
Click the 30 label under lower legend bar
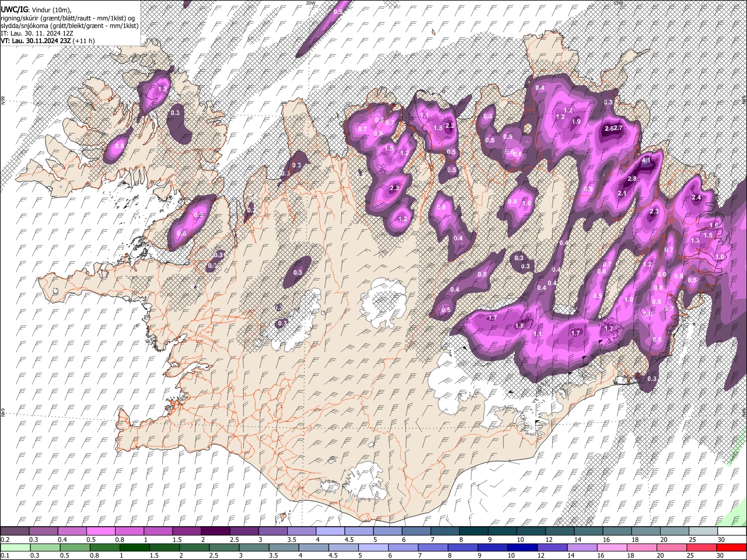click(721, 555)
